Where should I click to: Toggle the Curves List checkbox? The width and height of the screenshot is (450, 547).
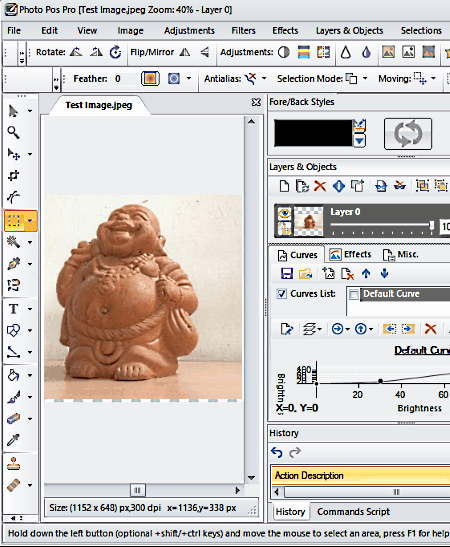281,294
